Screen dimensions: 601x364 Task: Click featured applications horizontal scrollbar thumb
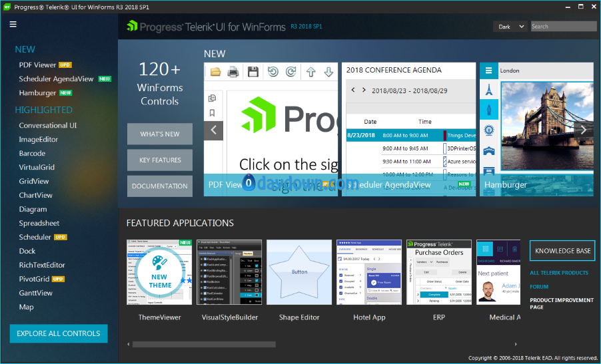pyautogui.click(x=204, y=345)
